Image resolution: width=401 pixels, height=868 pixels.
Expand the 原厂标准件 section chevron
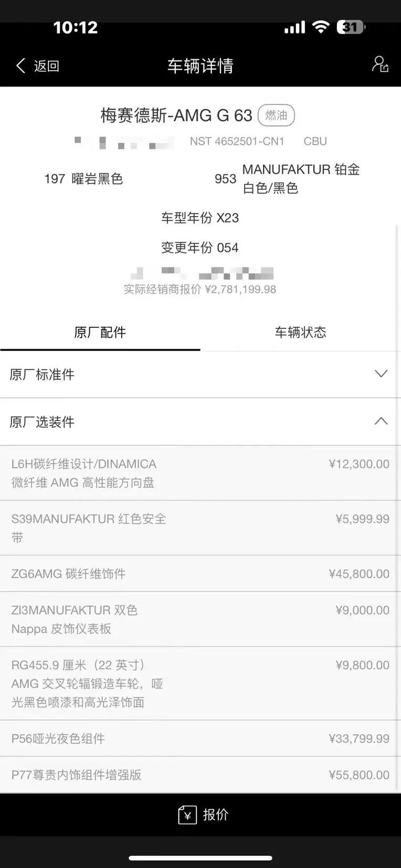tap(381, 374)
